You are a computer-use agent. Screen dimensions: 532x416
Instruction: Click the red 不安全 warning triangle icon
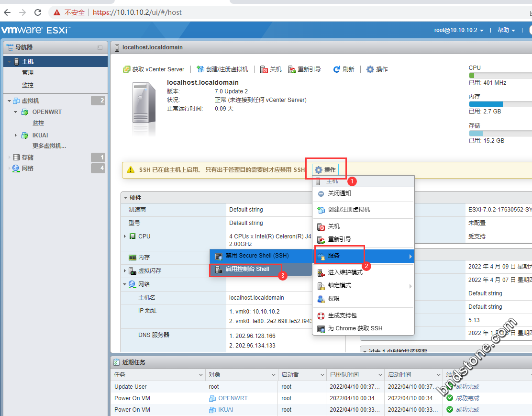coord(57,12)
